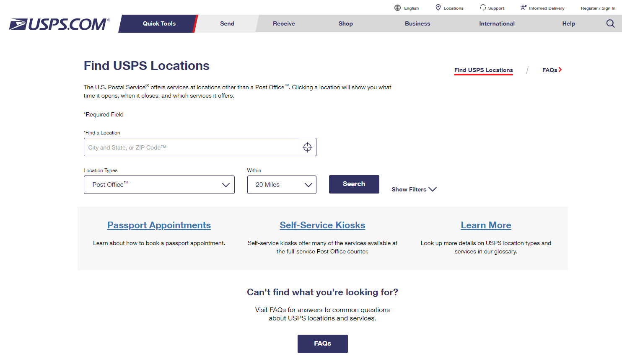Click the Informed Delivery icon
This screenshot has height=364, width=622.
point(523,8)
